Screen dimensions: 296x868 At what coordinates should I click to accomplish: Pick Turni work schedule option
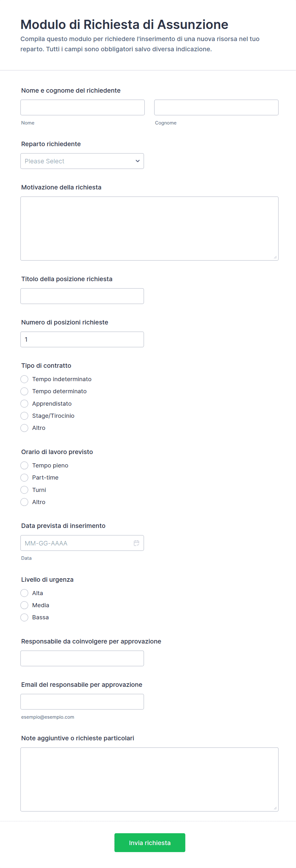(24, 490)
